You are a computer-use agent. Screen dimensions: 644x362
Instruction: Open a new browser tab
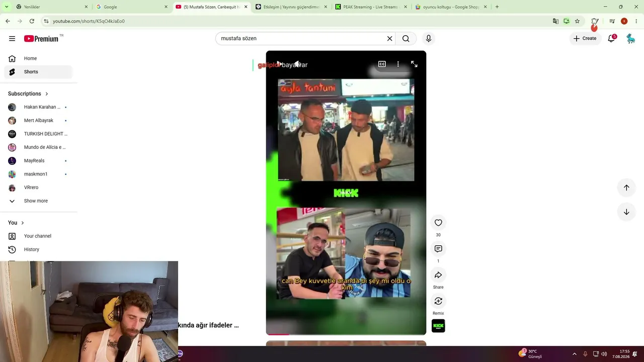497,7
